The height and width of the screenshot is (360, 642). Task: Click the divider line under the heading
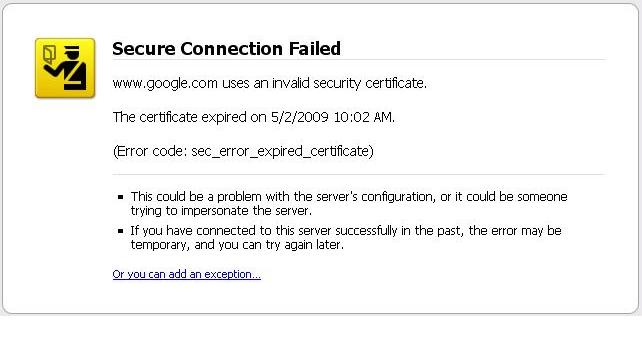pyautogui.click(x=359, y=60)
